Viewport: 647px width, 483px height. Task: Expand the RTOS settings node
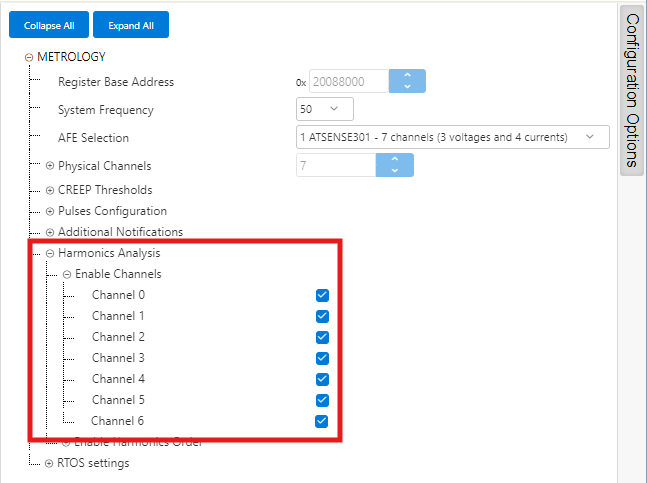coord(49,463)
